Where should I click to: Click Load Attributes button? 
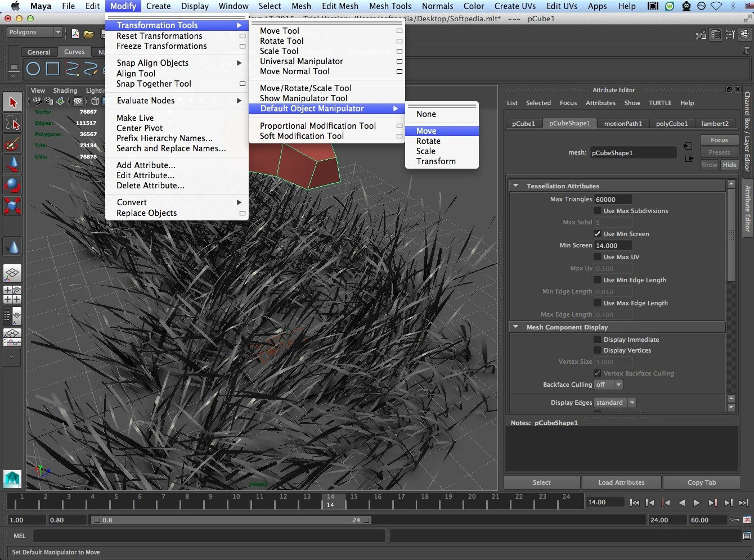tap(621, 482)
